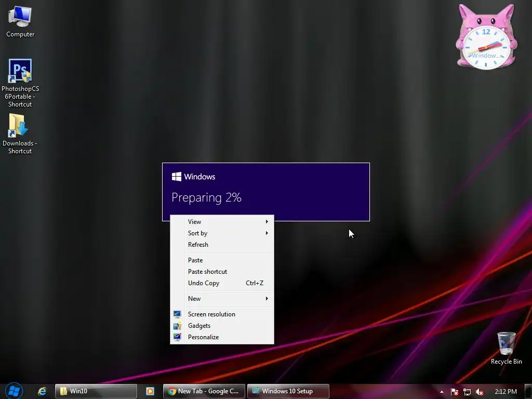
Task: Click the Windows logo in setup splash
Action: (177, 177)
